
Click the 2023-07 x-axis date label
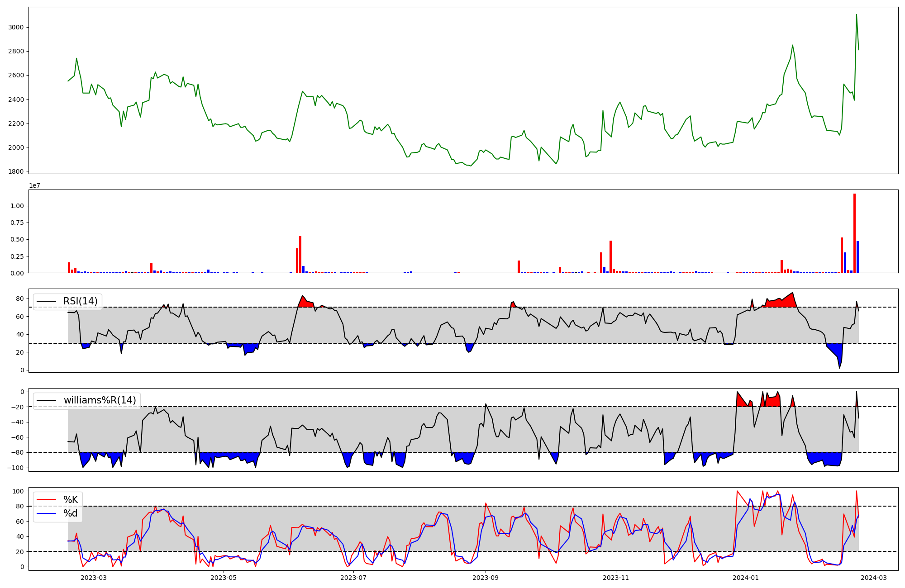point(353,578)
